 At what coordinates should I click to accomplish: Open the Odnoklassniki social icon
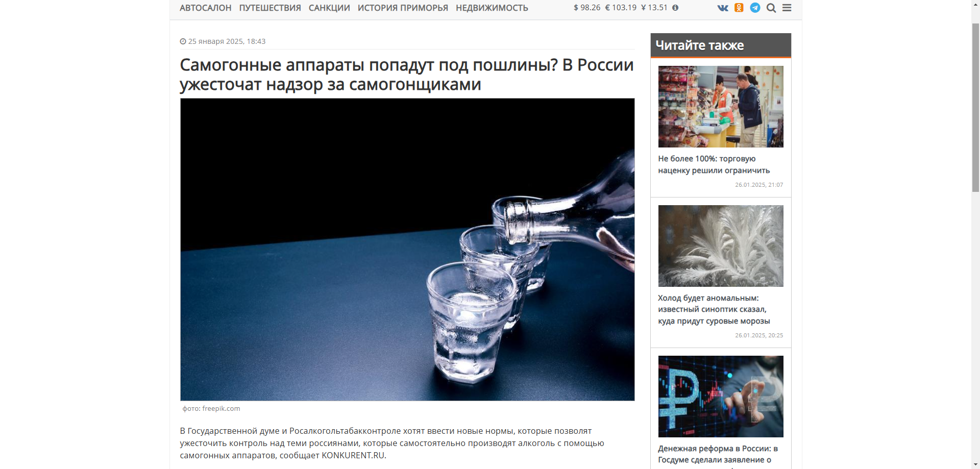(739, 8)
